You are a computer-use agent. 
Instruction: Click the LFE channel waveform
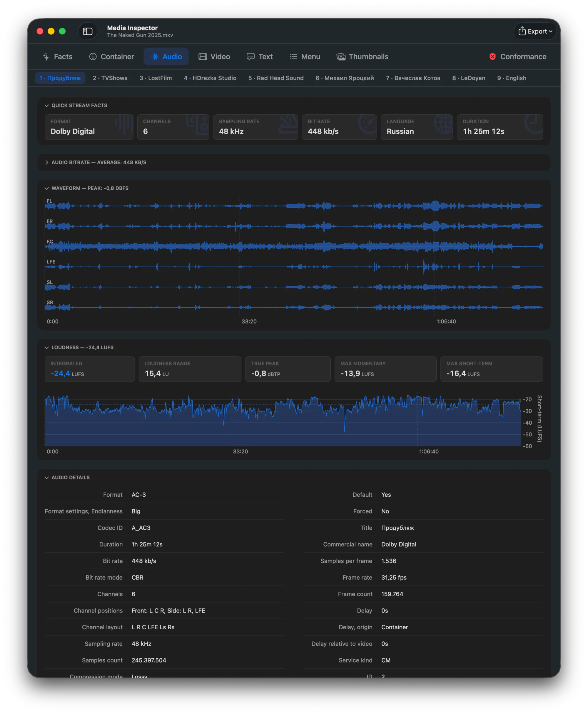tap(294, 266)
